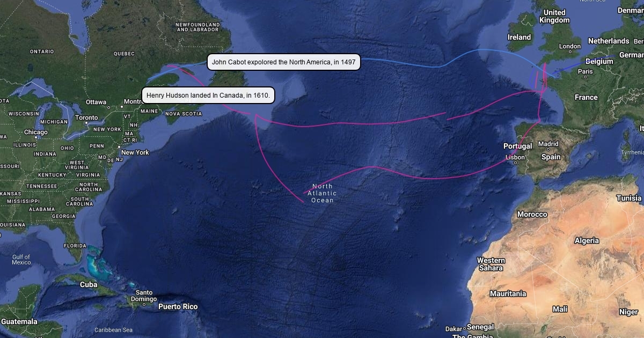Image resolution: width=644 pixels, height=338 pixels.
Task: Select the United Kingdom country label
Action: [x=554, y=16]
